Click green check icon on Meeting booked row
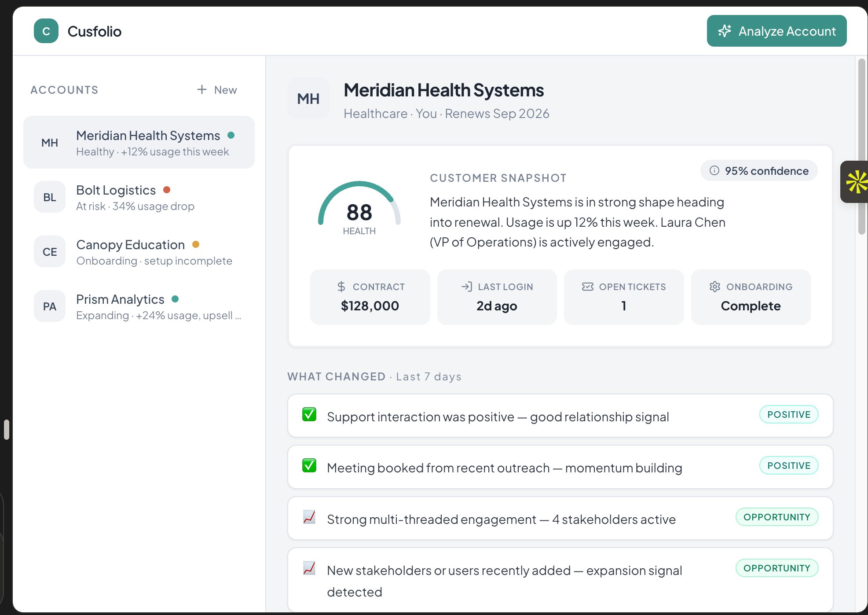Viewport: 868px width, 615px height. pyautogui.click(x=309, y=466)
